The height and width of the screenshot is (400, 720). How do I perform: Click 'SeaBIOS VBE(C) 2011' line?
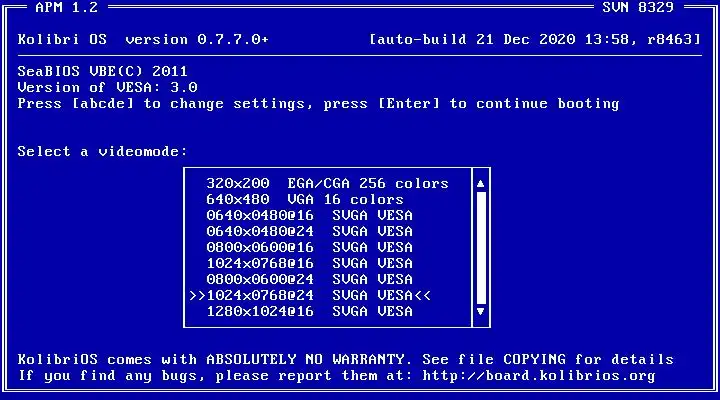point(102,72)
